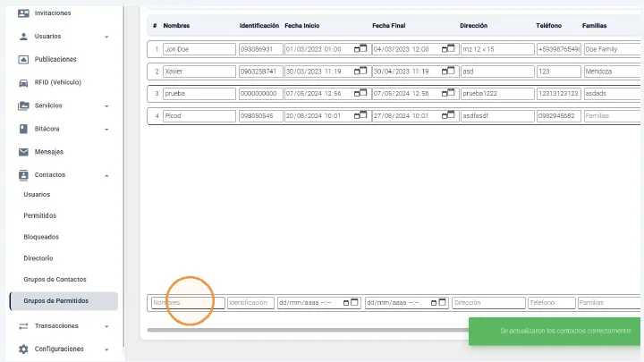Click the Mensajes envelope icon
644x362 pixels.
tap(23, 152)
